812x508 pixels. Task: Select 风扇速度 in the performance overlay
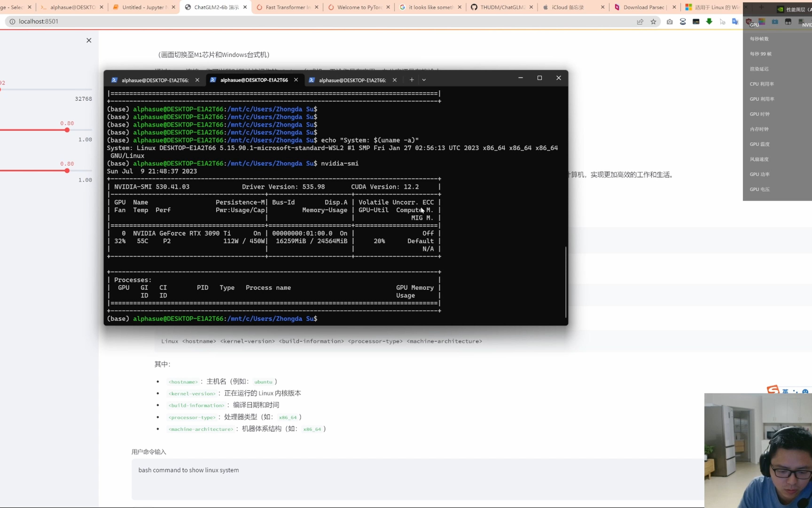pyautogui.click(x=759, y=159)
